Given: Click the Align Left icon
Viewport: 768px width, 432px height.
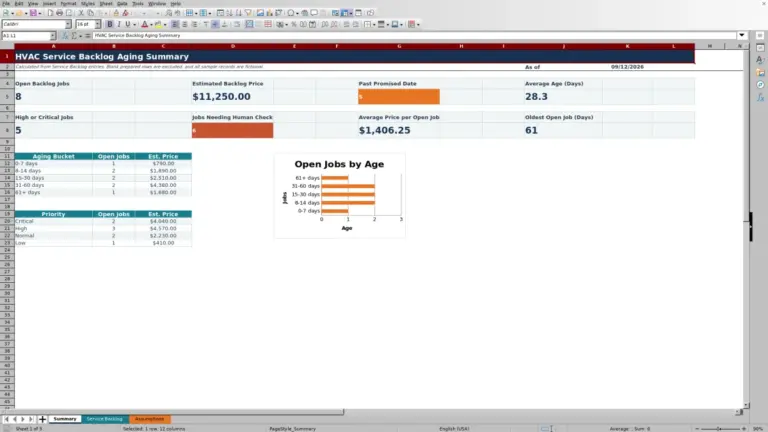Looking at the screenshot, I should 175,24.
